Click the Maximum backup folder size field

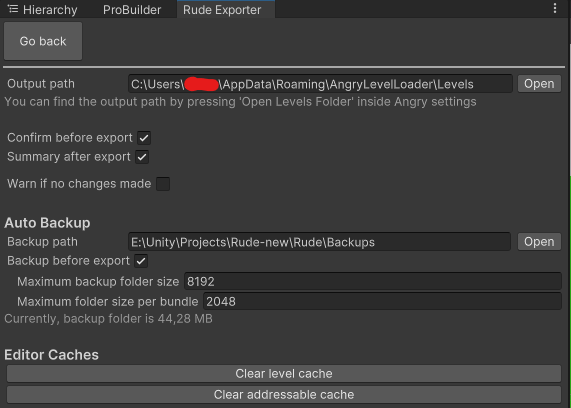click(373, 282)
